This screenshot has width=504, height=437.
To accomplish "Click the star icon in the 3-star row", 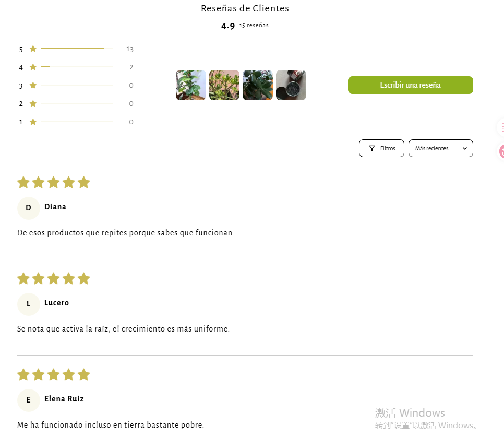I will coord(33,86).
